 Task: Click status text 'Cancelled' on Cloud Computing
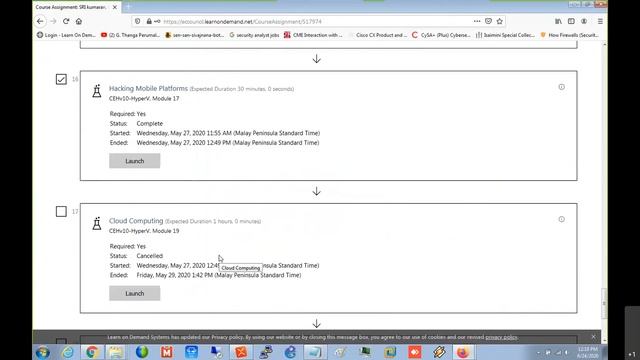[150, 256]
